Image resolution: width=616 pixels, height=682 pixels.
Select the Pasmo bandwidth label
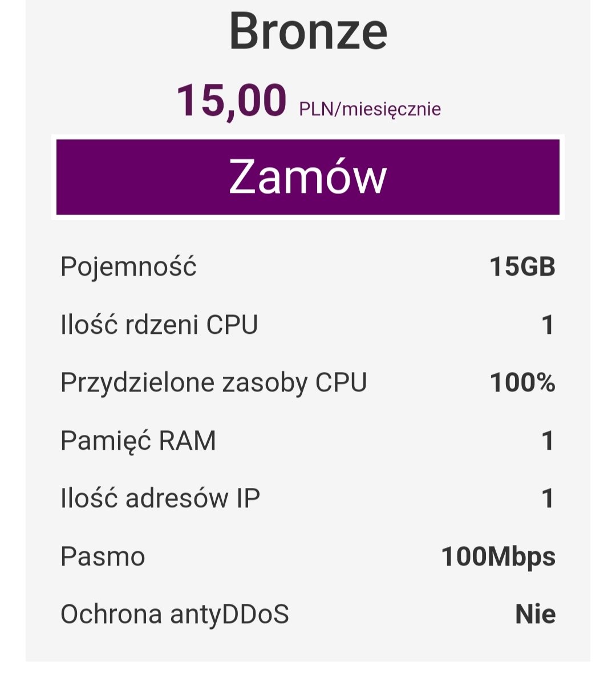click(x=103, y=556)
